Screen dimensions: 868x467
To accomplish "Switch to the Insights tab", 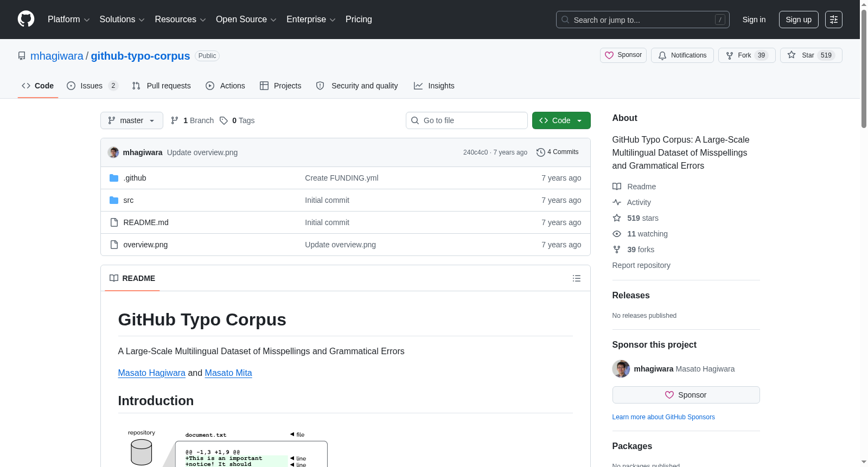I will pos(434,86).
